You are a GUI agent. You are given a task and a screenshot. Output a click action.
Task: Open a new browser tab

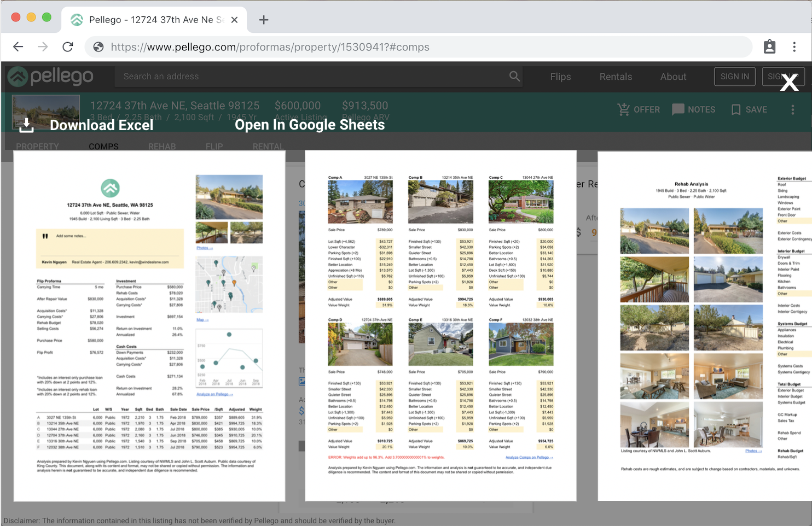(x=264, y=20)
